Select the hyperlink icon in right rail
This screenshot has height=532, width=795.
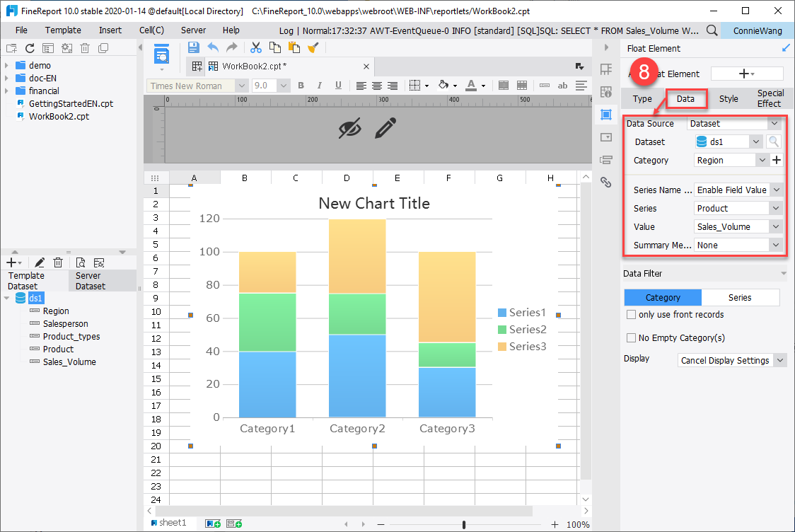pyautogui.click(x=606, y=183)
